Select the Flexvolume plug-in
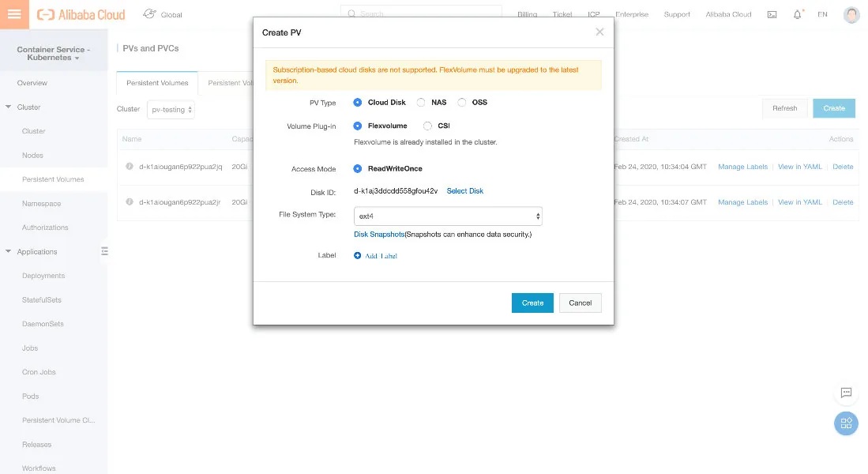Screen dimensions: 868x474 [x=358, y=126]
